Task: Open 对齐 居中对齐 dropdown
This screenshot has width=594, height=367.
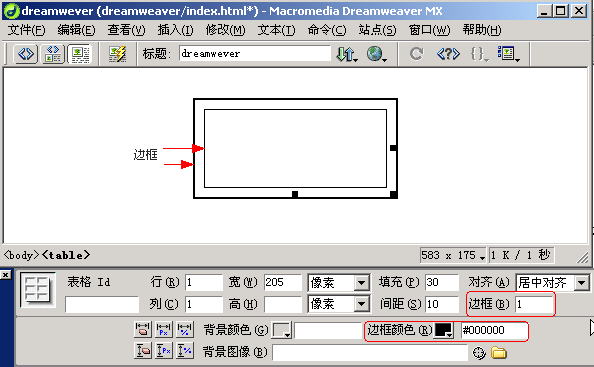Action: coord(581,283)
